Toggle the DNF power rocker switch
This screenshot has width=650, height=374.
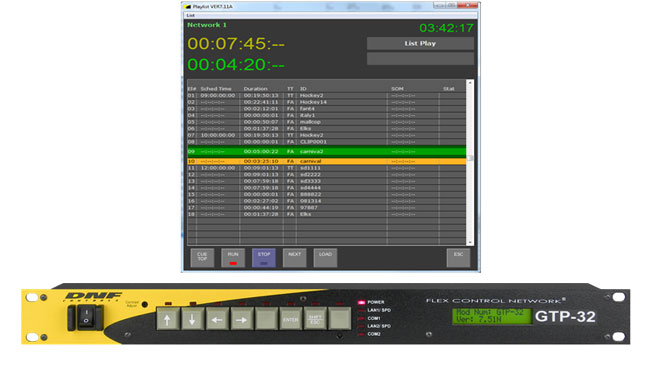(x=86, y=317)
